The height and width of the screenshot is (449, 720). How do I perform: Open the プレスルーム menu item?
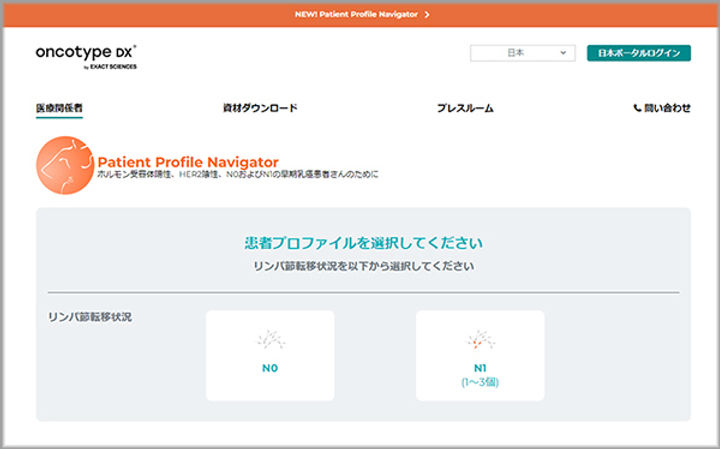tap(465, 108)
